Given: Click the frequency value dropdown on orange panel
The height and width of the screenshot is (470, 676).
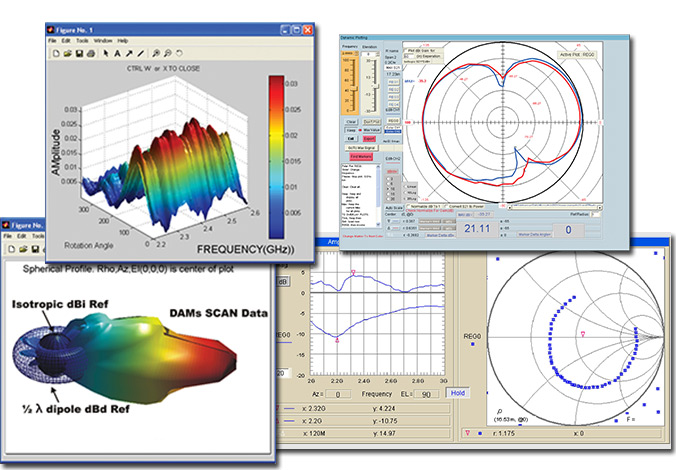Looking at the screenshot, I should (350, 53).
